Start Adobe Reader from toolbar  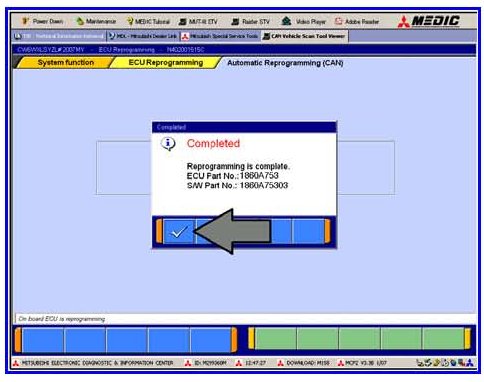357,22
